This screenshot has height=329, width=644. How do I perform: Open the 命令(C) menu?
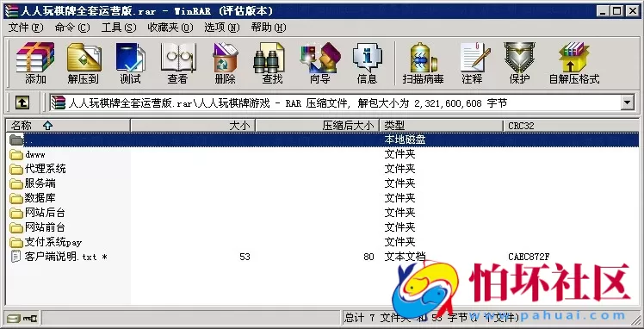click(72, 28)
